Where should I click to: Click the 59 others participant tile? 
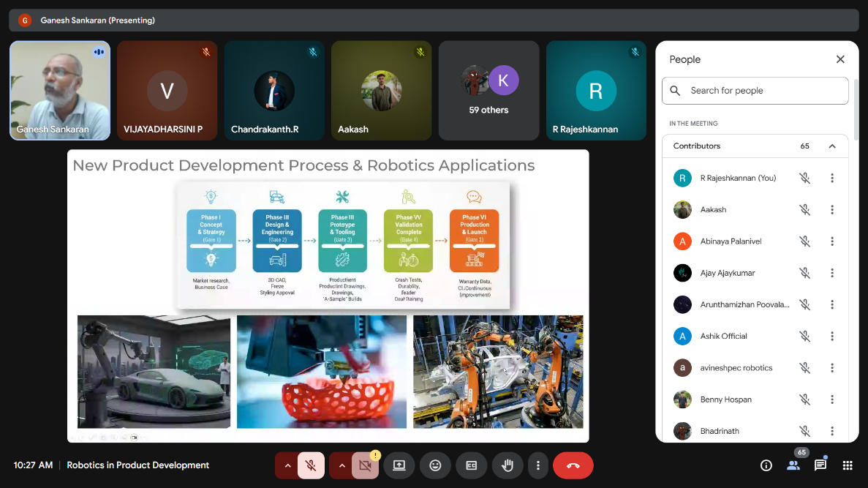click(x=488, y=91)
